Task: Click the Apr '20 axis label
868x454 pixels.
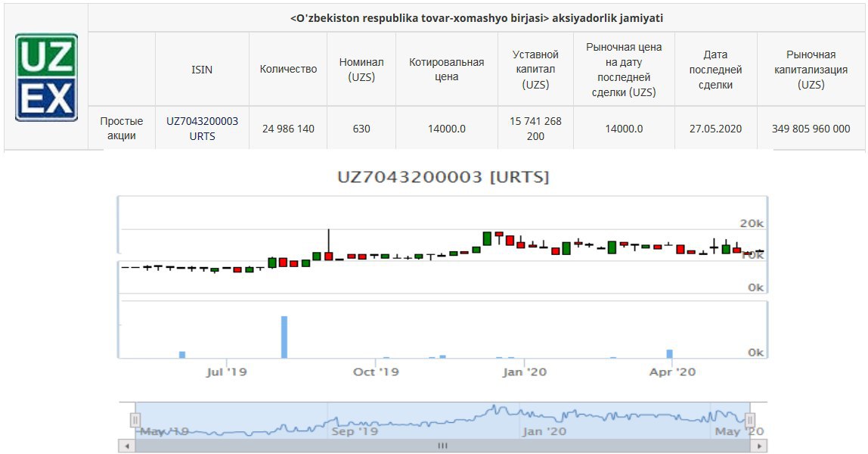Action: coord(672,372)
